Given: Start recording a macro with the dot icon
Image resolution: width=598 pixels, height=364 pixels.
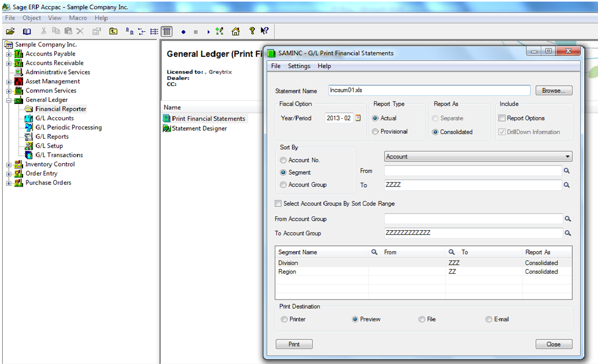Looking at the screenshot, I should tap(183, 32).
